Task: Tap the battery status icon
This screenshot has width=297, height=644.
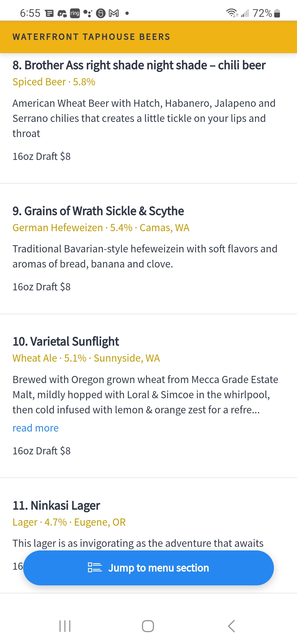Action: coord(277,13)
